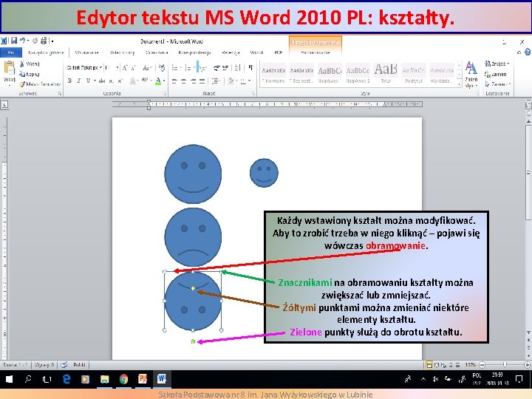The width and height of the screenshot is (532, 399).
Task: Click the grow font icon
Action: pyautogui.click(x=125, y=67)
